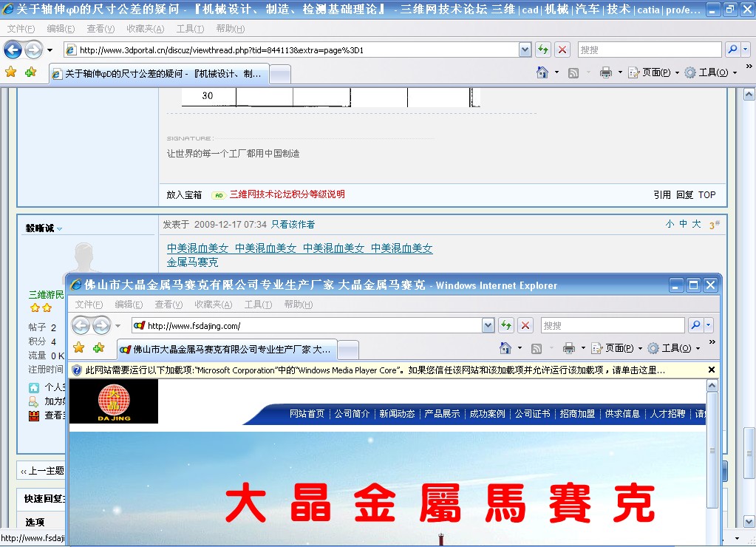Click Refresh icon in fsdajing popup window

[x=505, y=325]
